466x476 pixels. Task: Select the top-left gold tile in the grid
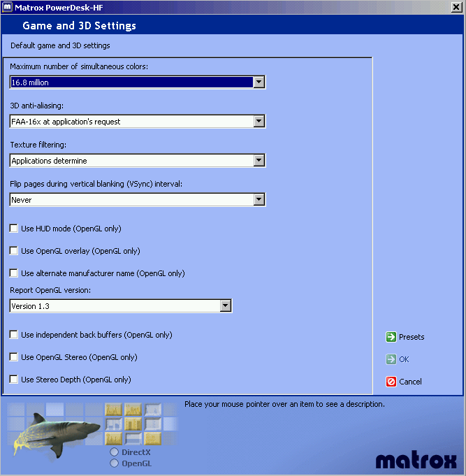pos(113,410)
